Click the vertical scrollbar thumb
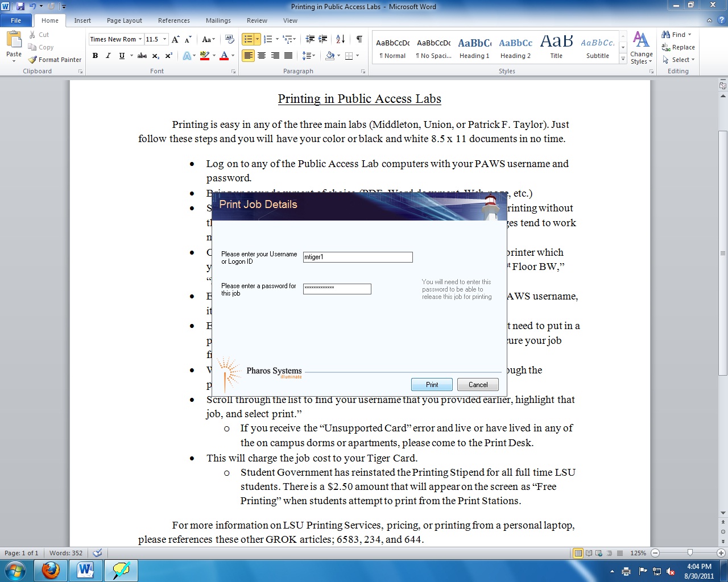The width and height of the screenshot is (728, 582). 723,252
